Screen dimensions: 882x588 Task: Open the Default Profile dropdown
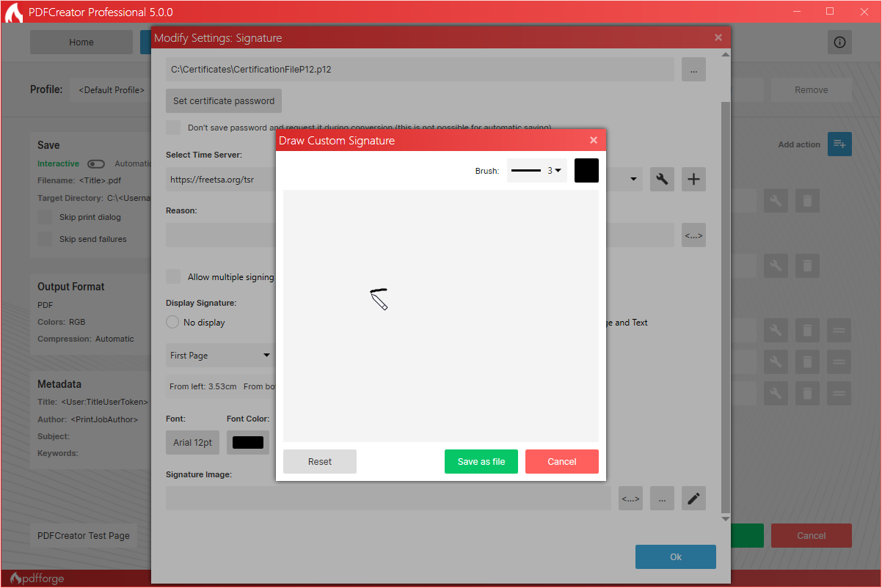click(x=110, y=89)
